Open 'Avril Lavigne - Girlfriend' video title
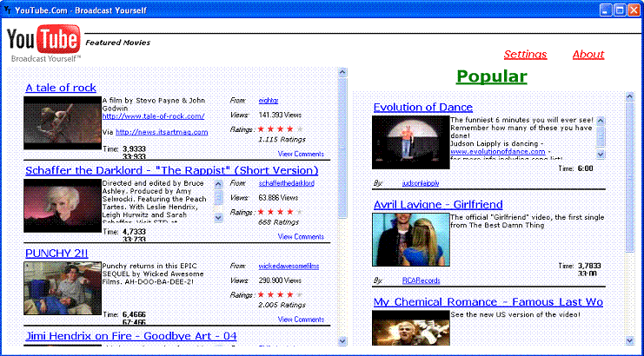644x356 pixels. pos(438,205)
